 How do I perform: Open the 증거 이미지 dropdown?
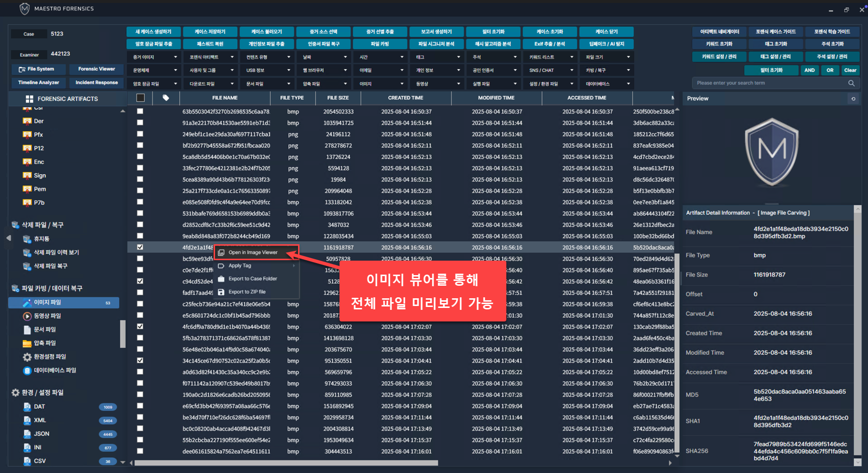(x=154, y=57)
